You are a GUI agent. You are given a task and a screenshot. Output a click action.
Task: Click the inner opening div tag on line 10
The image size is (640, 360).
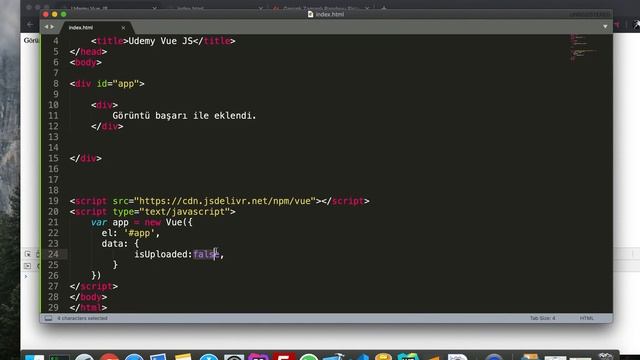[104, 105]
